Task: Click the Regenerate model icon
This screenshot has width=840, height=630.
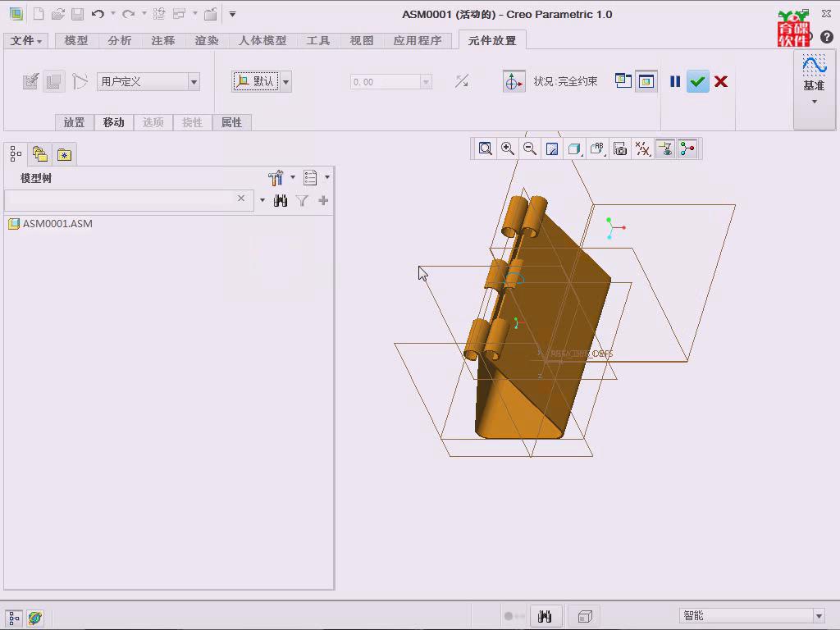Action: click(159, 14)
